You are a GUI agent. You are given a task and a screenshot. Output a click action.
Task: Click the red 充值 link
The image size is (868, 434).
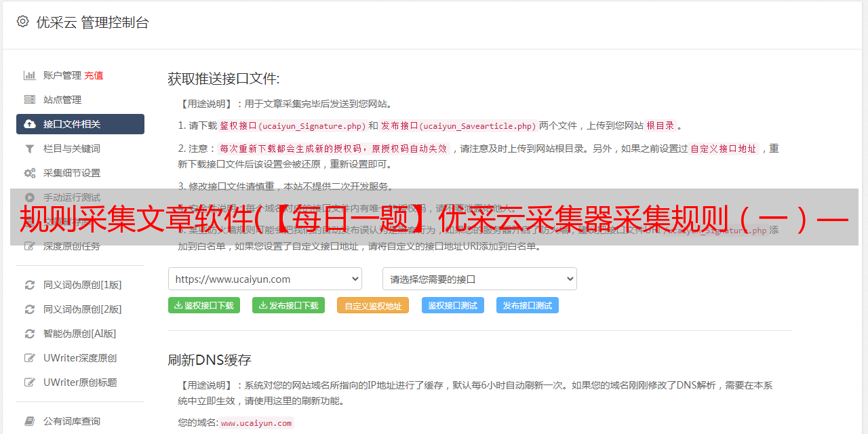tap(94, 75)
